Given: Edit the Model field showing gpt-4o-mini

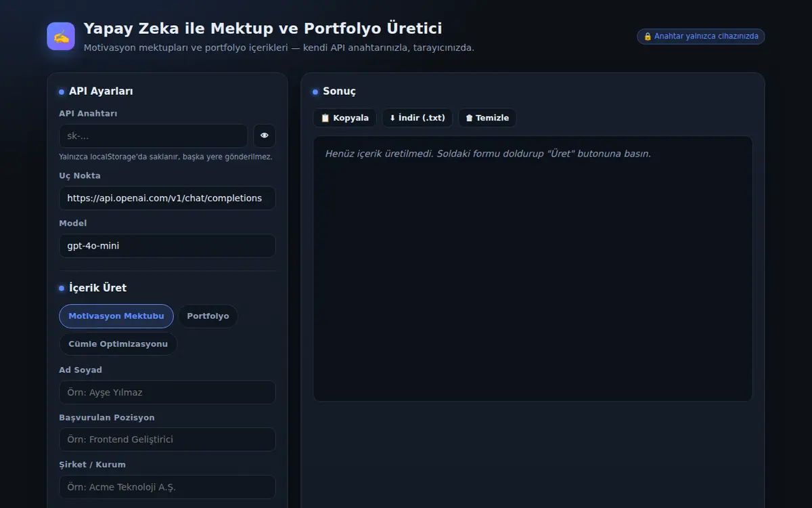Looking at the screenshot, I should [x=167, y=246].
